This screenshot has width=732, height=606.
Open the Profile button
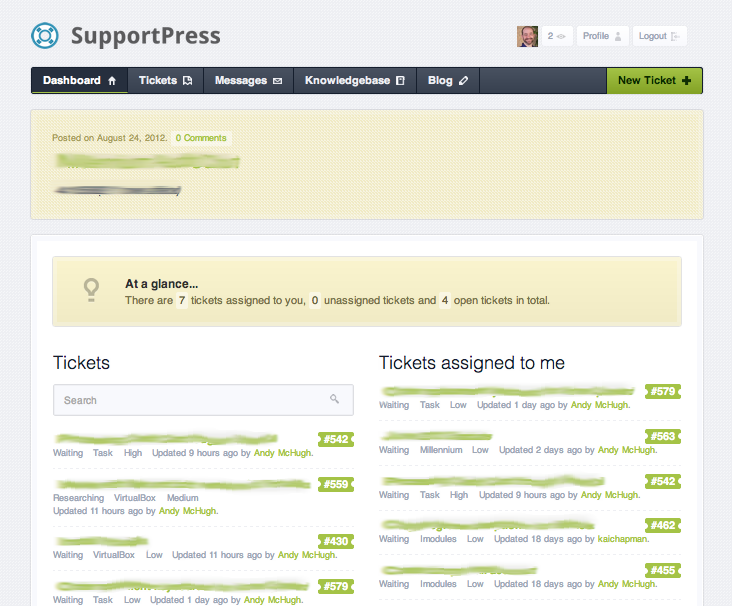[602, 36]
